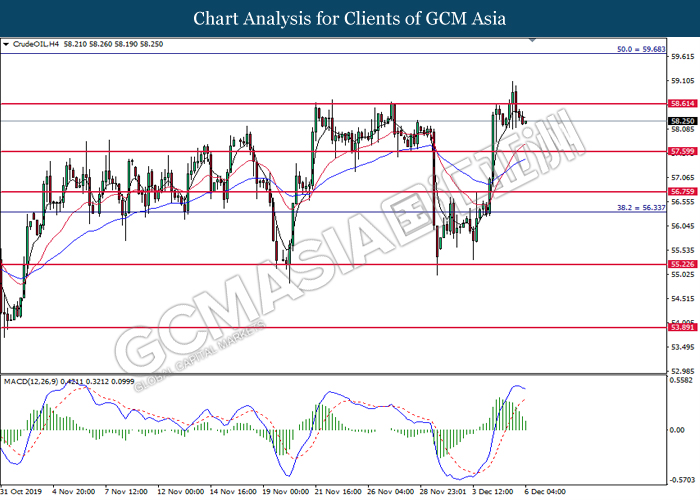700x500 pixels.
Task: Click the 26 Nov 04:00 time label
Action: (x=391, y=492)
